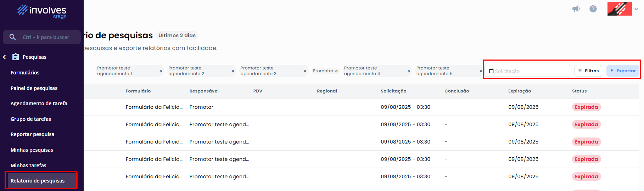
Task: Click the search magnifier icon in sidebar
Action: tap(13, 37)
